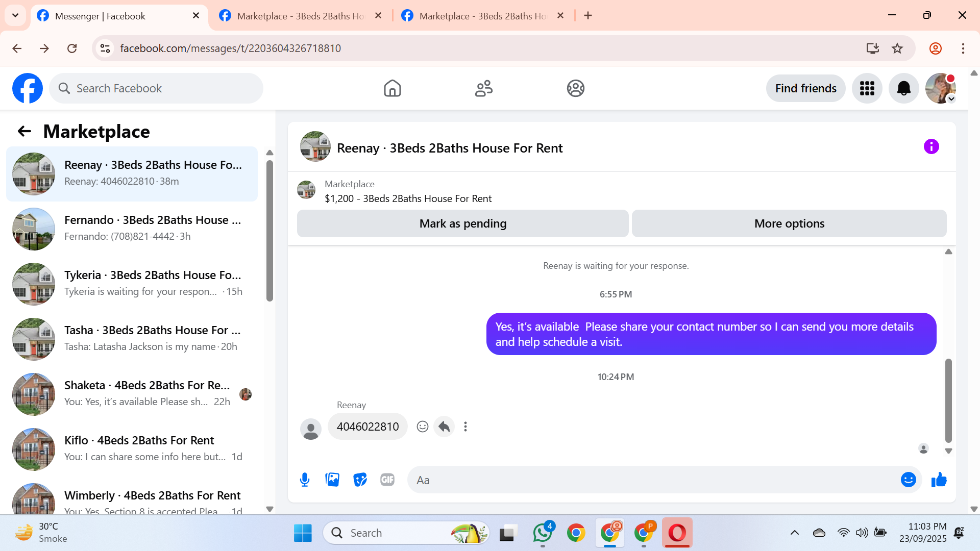Image resolution: width=980 pixels, height=551 pixels.
Task: Click the address bar URL
Action: point(231,48)
